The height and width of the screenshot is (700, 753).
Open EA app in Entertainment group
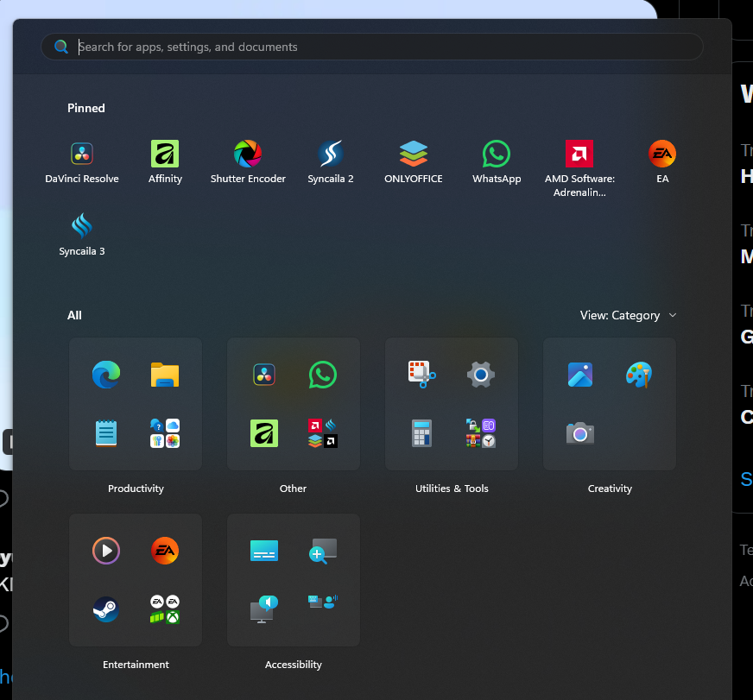(165, 551)
